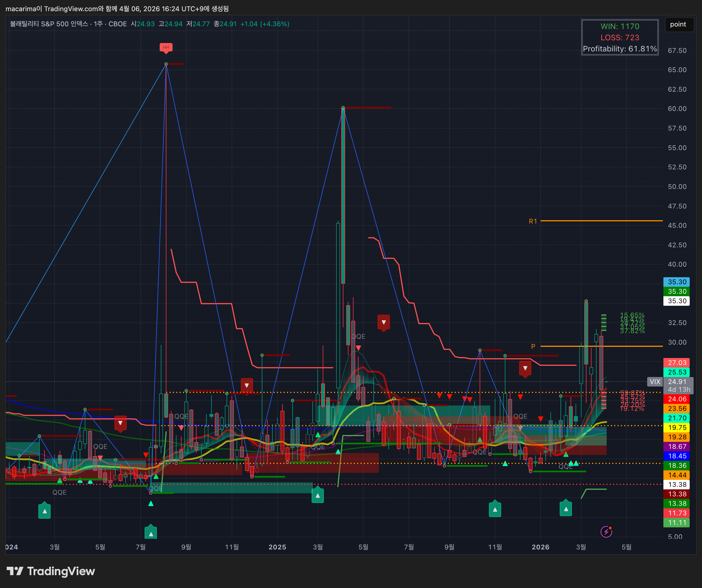Click the red HH pivot label
The image size is (702, 588).
[166, 48]
